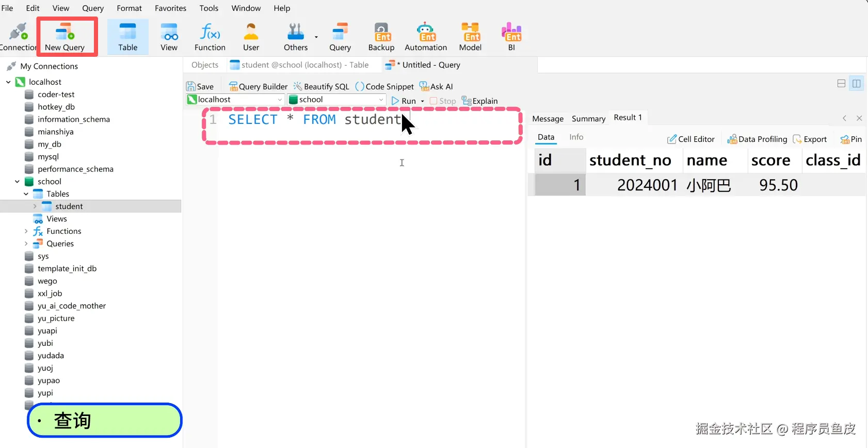Image resolution: width=868 pixels, height=448 pixels.
Task: Open the school database dropdown
Action: 336,100
